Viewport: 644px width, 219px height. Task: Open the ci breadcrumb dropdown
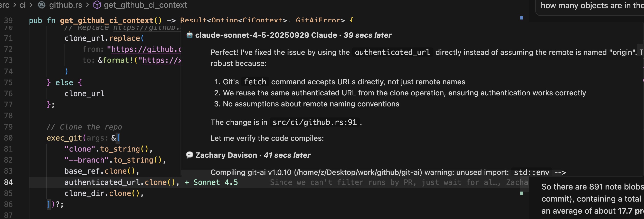click(x=23, y=5)
